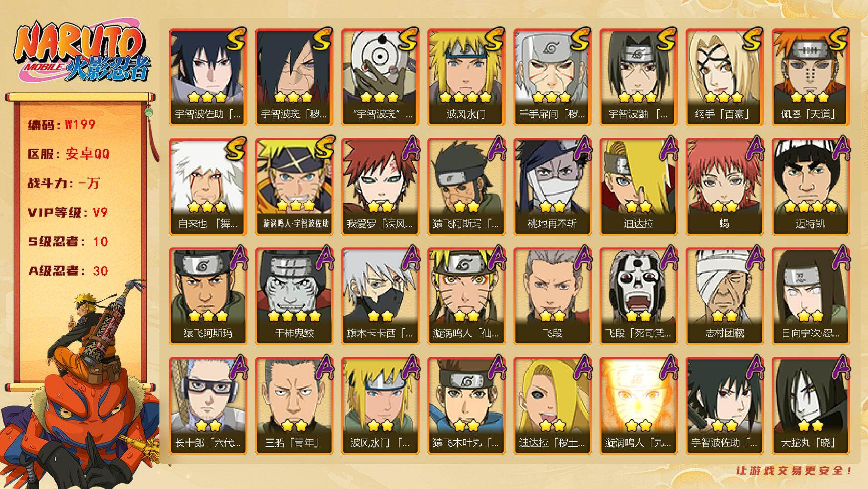Select the 波风水门 S-rank ninja card

[466, 77]
